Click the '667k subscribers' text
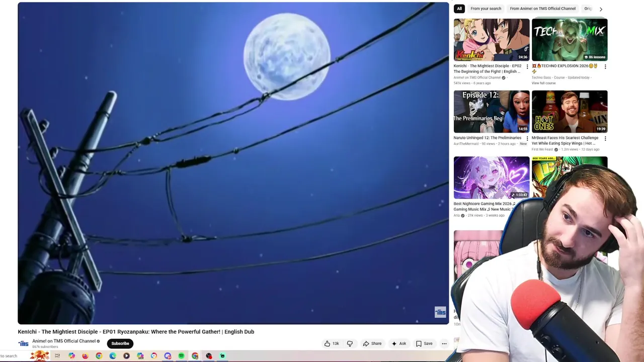 [x=45, y=347]
